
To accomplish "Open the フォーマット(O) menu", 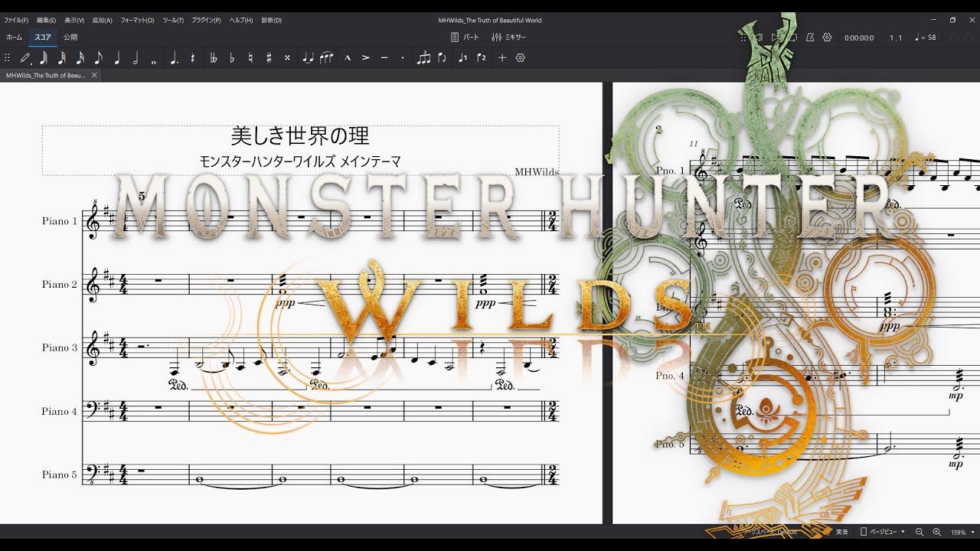I will 137,20.
